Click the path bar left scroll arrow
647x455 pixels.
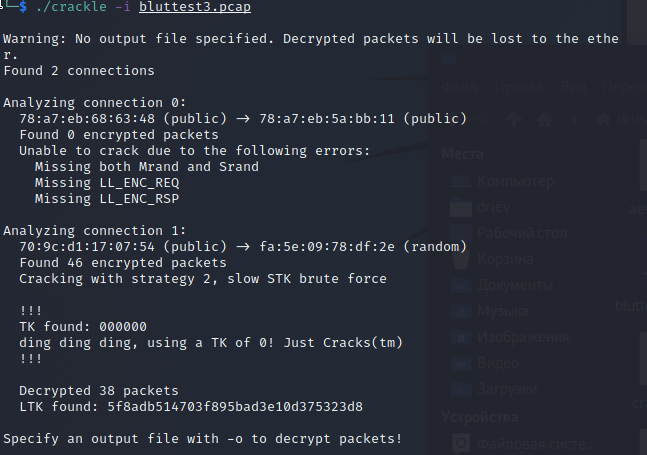[574, 120]
